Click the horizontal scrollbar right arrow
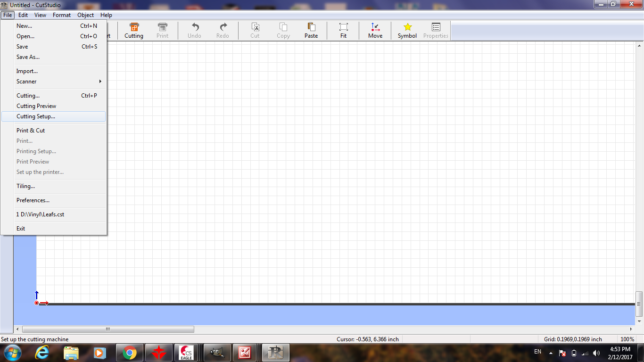The image size is (644, 362). click(x=631, y=329)
